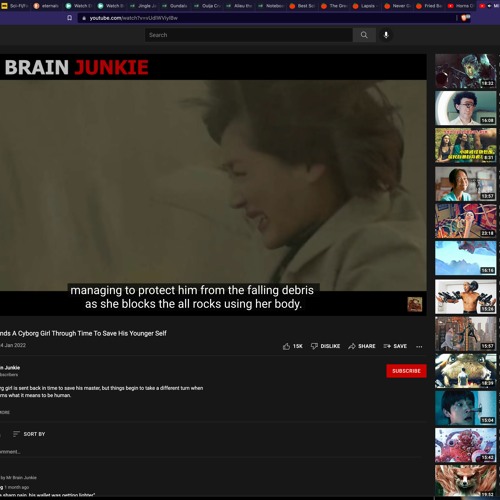Image resolution: width=500 pixels, height=500 pixels.
Task: Click the red Subscribe button
Action: [406, 371]
